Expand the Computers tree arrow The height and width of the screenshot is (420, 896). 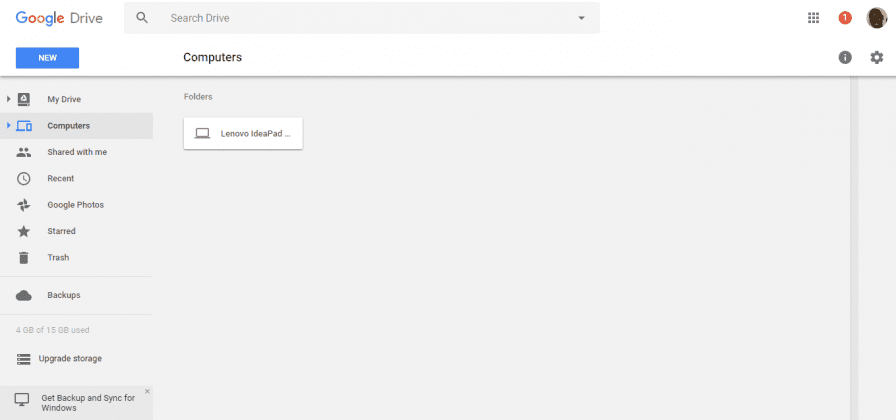point(9,125)
